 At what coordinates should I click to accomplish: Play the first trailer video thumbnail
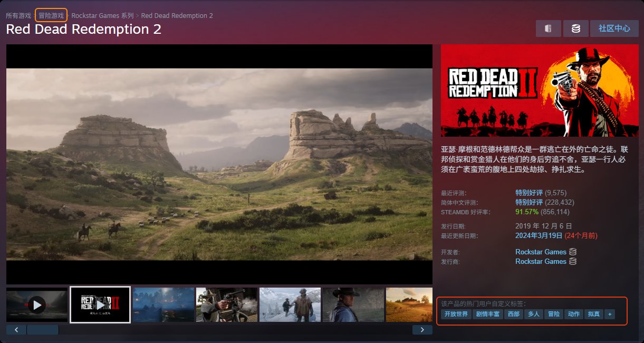[x=37, y=304]
